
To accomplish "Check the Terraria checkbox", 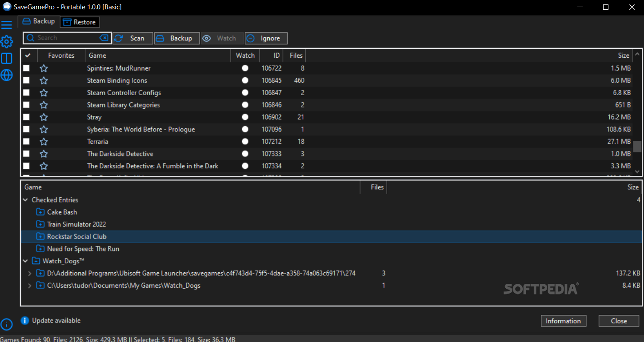I will point(27,142).
